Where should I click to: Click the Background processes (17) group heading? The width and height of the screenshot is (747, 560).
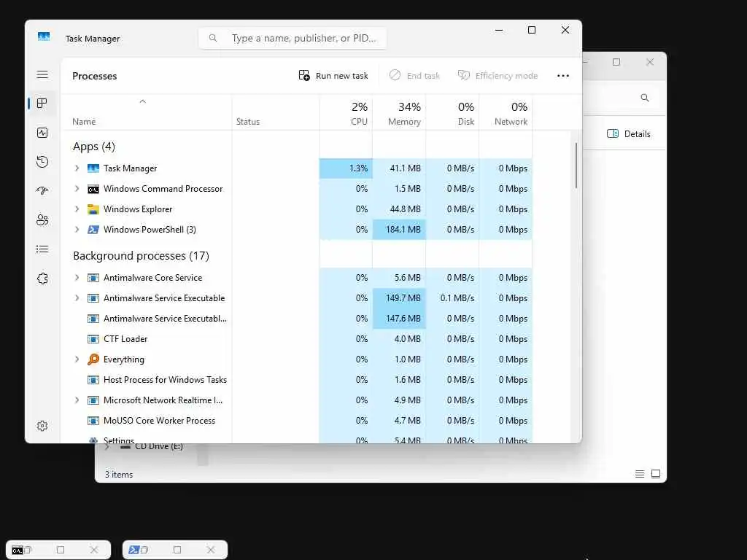(x=141, y=256)
